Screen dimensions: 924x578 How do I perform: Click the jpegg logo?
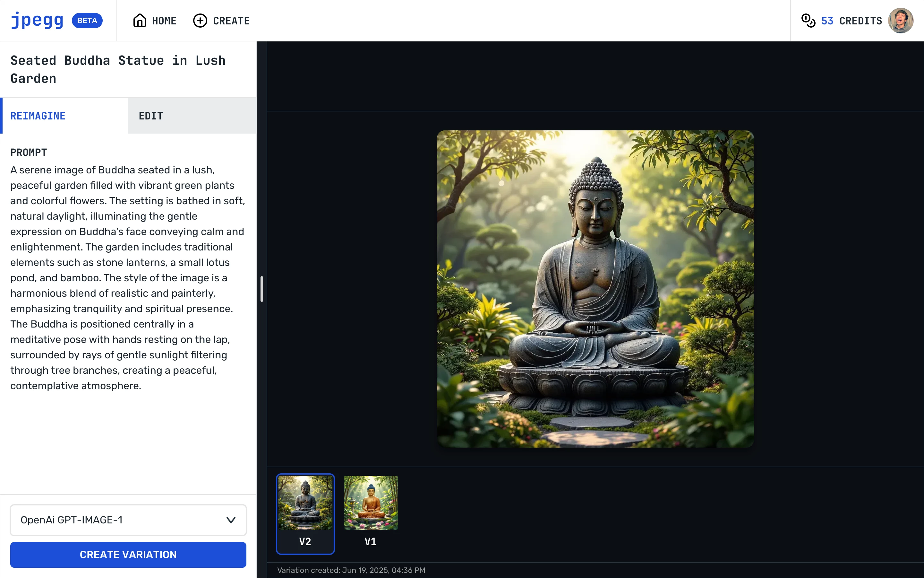(37, 21)
